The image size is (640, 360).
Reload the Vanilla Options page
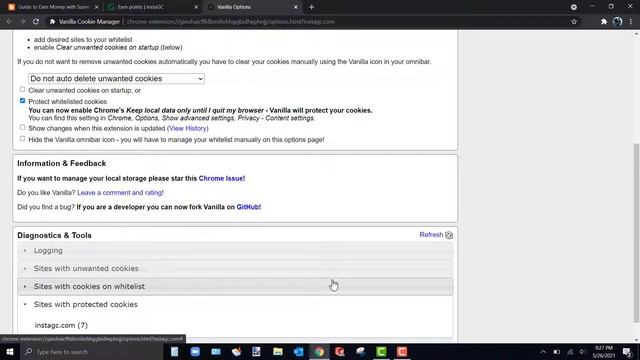36,22
